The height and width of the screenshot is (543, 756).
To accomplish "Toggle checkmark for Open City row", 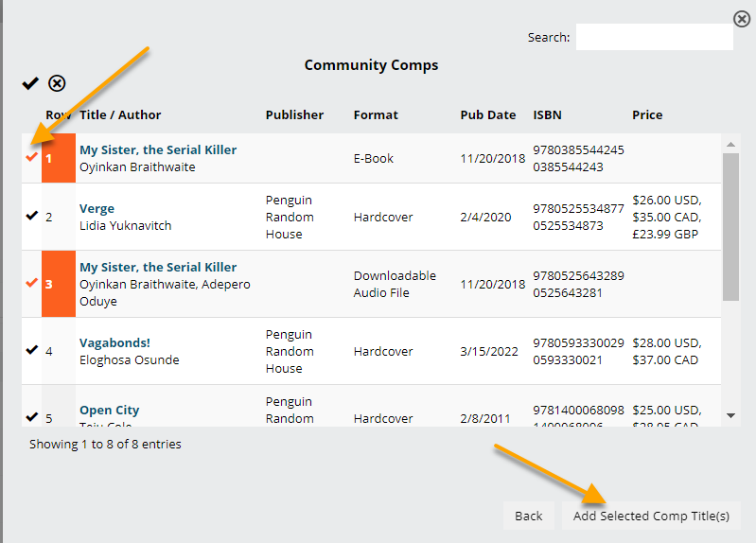I will pyautogui.click(x=32, y=417).
